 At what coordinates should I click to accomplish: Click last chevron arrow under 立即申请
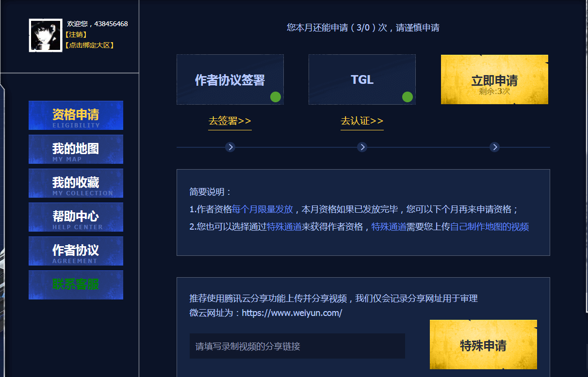coord(494,147)
